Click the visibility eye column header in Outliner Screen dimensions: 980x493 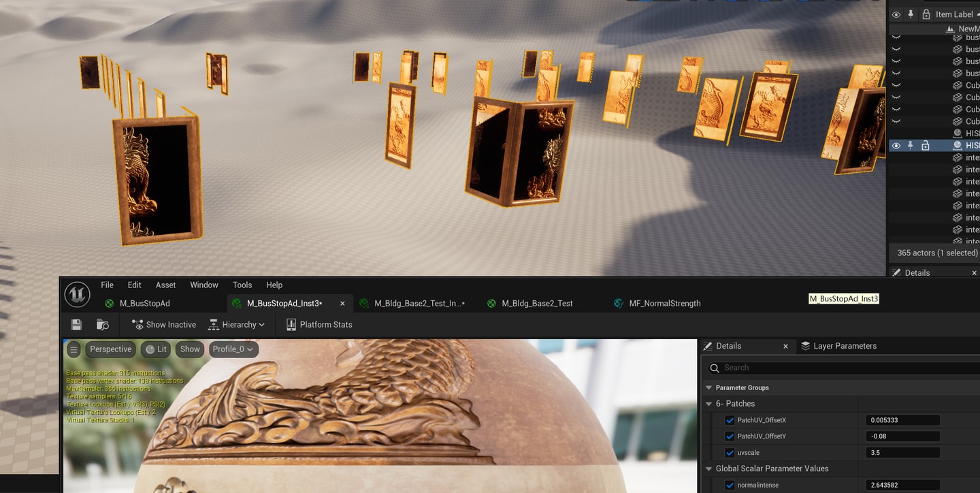[x=896, y=14]
